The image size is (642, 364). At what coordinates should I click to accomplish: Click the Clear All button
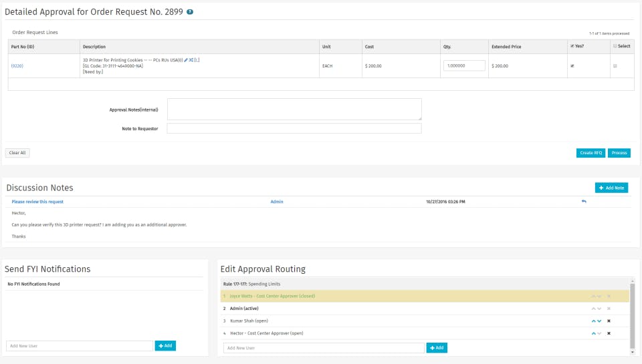click(17, 153)
